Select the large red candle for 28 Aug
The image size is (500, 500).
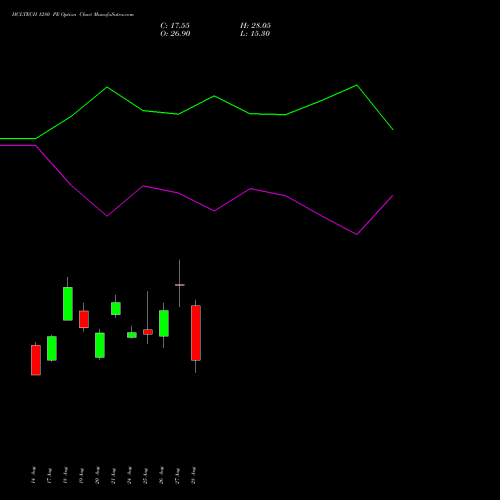[196, 333]
